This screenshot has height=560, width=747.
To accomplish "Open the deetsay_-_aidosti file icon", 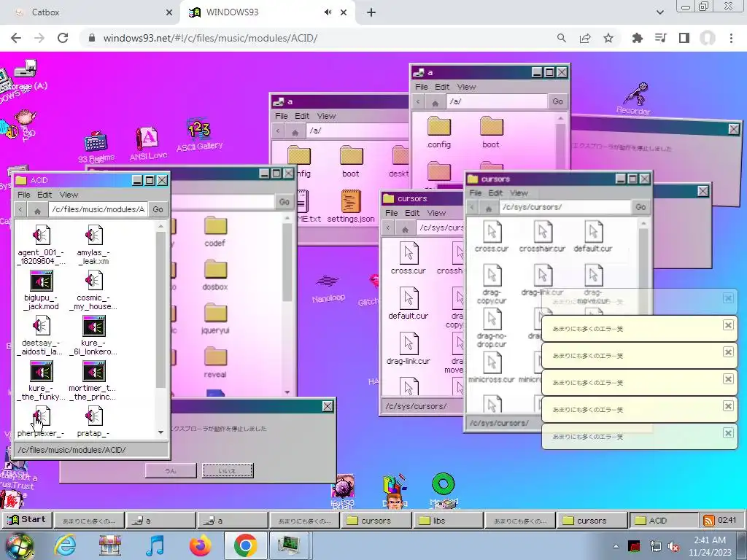I will point(41,326).
